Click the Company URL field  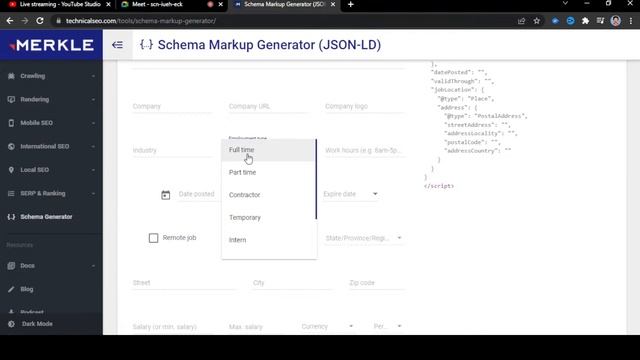(268, 107)
